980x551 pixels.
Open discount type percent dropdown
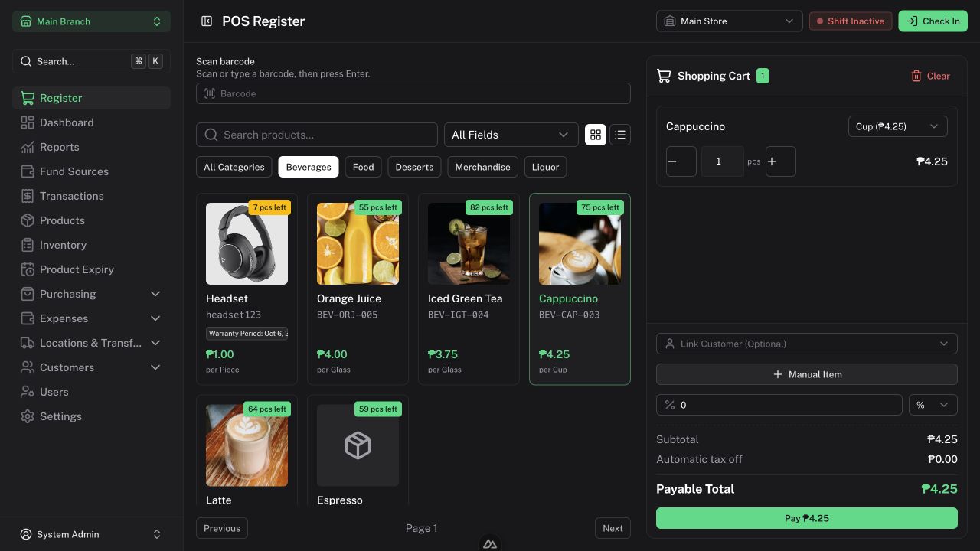(x=933, y=405)
